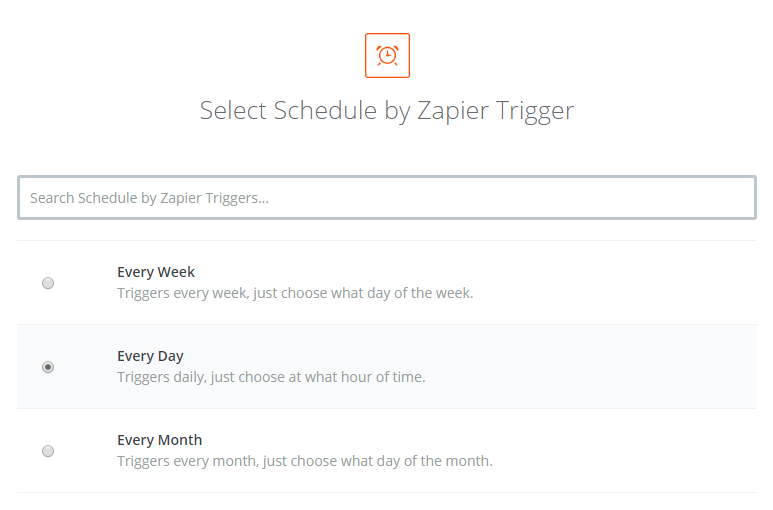773x510 pixels.
Task: Select the Every Month radio button
Action: point(48,451)
